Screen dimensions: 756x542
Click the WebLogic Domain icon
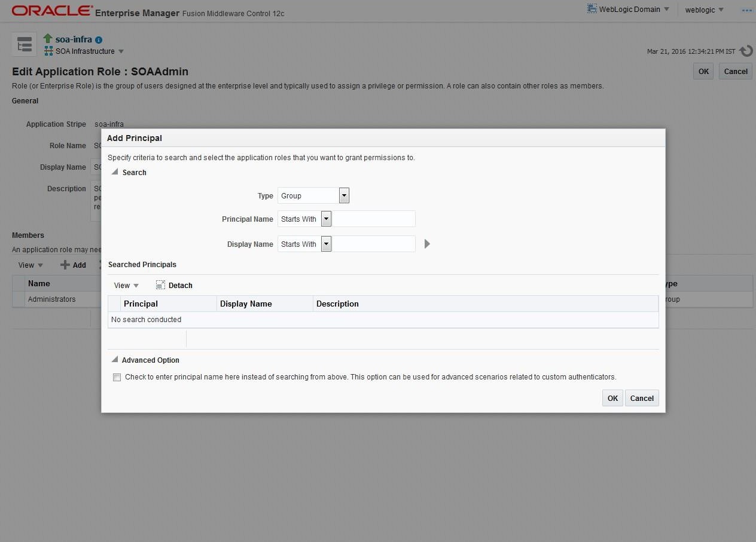[592, 9]
